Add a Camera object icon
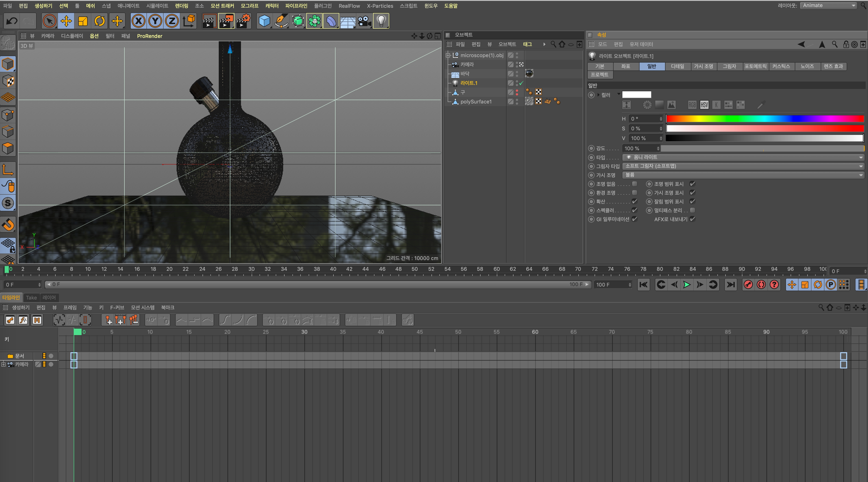Screen dimensions: 868x482 coord(364,21)
